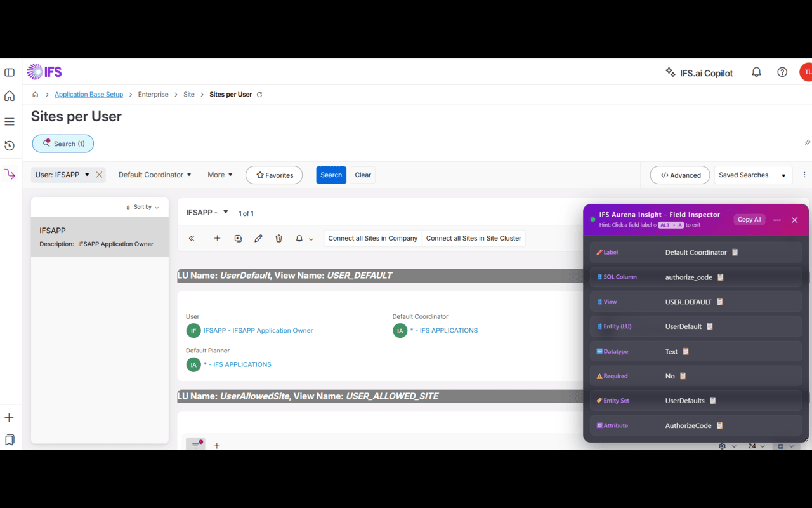Open the help question mark icon

click(x=782, y=72)
